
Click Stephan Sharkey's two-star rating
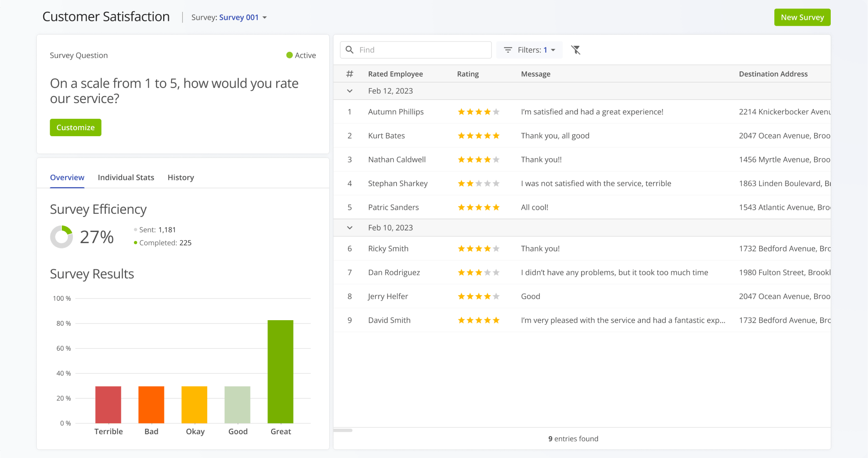pyautogui.click(x=478, y=184)
